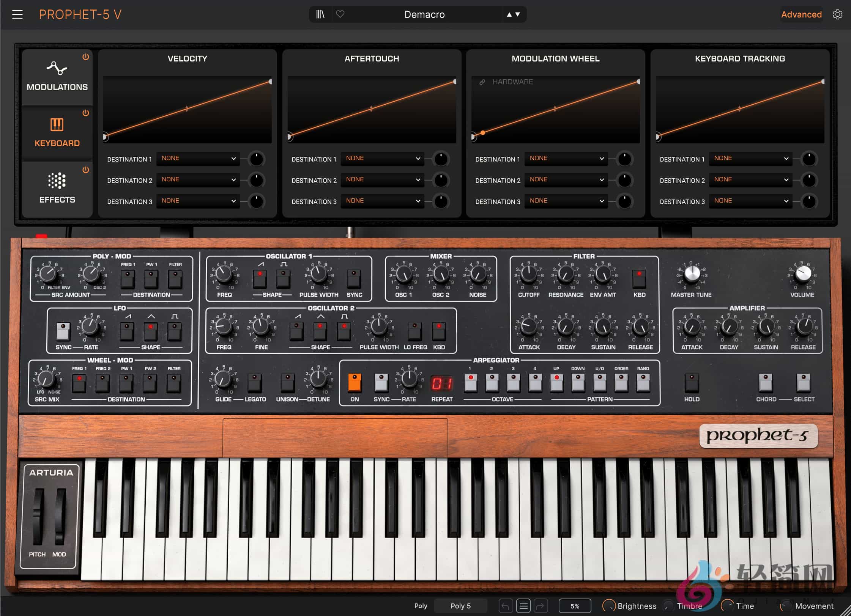
Task: Mark the Demacro preset as favorite
Action: coord(340,14)
